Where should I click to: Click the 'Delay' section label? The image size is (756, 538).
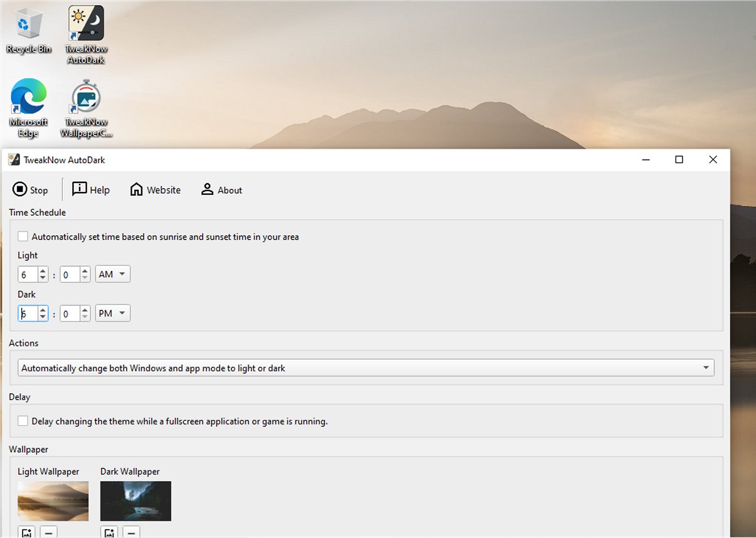[19, 397]
